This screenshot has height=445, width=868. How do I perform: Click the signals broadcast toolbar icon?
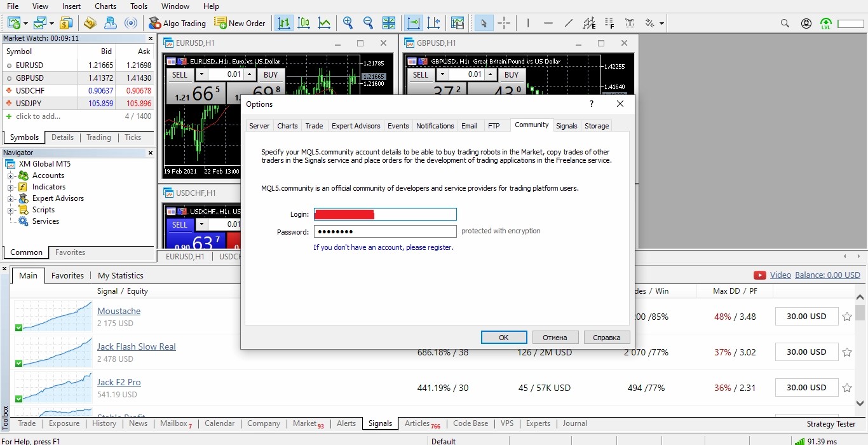pos(130,24)
